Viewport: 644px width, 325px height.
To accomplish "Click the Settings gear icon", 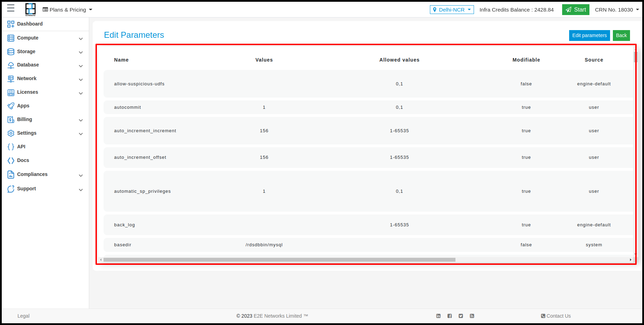I will [x=11, y=133].
